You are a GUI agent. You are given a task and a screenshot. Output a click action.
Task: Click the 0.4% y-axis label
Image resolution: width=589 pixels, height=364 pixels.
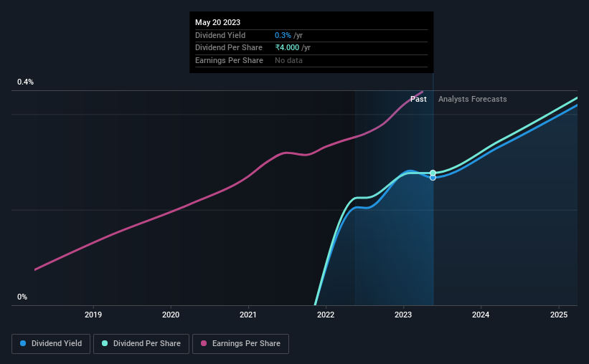click(25, 82)
